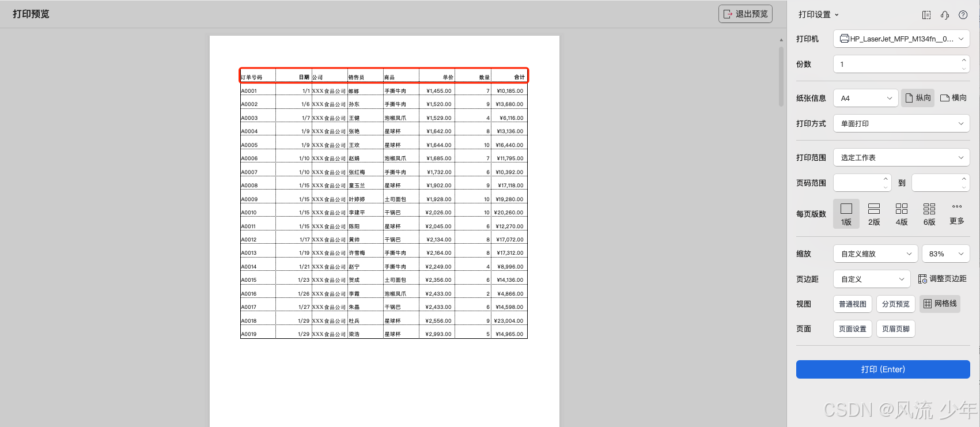Image resolution: width=980 pixels, height=427 pixels.
Task: Click 调整页边距 adjust margins button
Action: click(x=942, y=279)
